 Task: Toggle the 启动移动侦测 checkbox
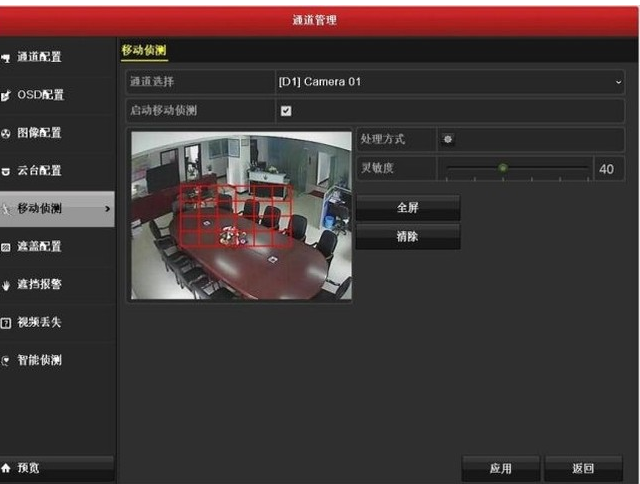pyautogui.click(x=286, y=110)
